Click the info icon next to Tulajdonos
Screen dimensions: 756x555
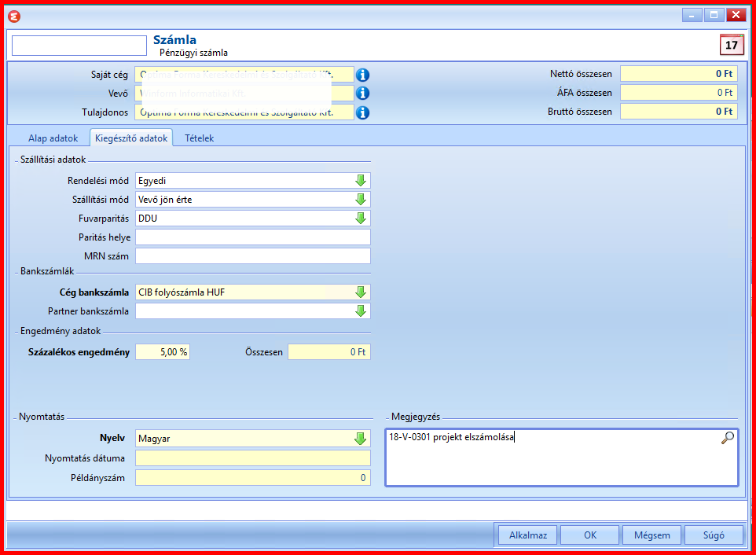(362, 112)
